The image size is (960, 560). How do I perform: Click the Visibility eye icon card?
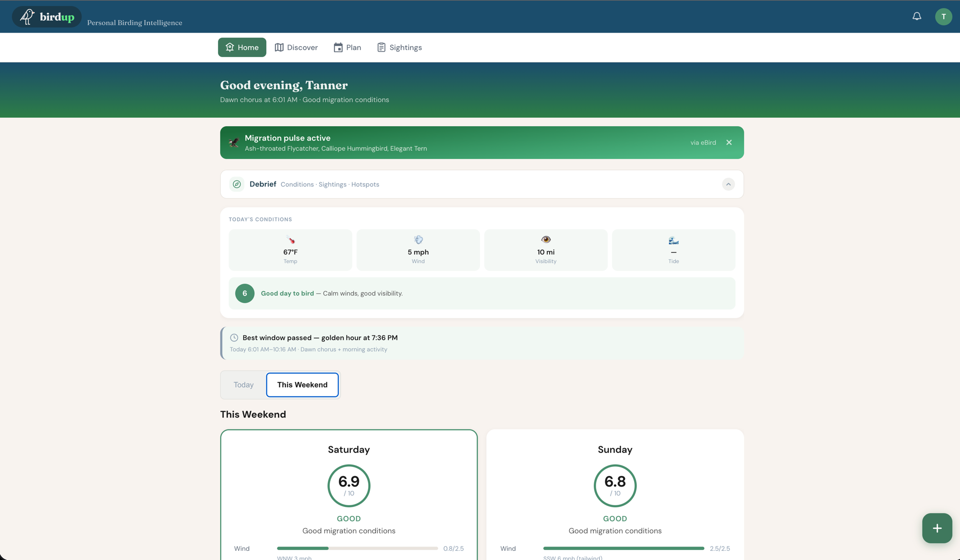click(x=546, y=250)
